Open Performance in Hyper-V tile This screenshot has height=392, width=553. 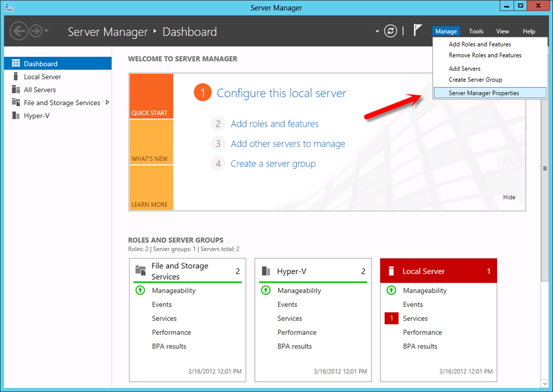(296, 333)
